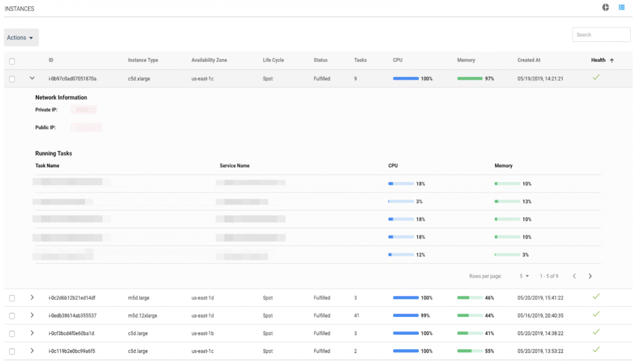Screen dimensions: 635x364
Task: Click the Availability Zone column header
Action: pos(209,60)
